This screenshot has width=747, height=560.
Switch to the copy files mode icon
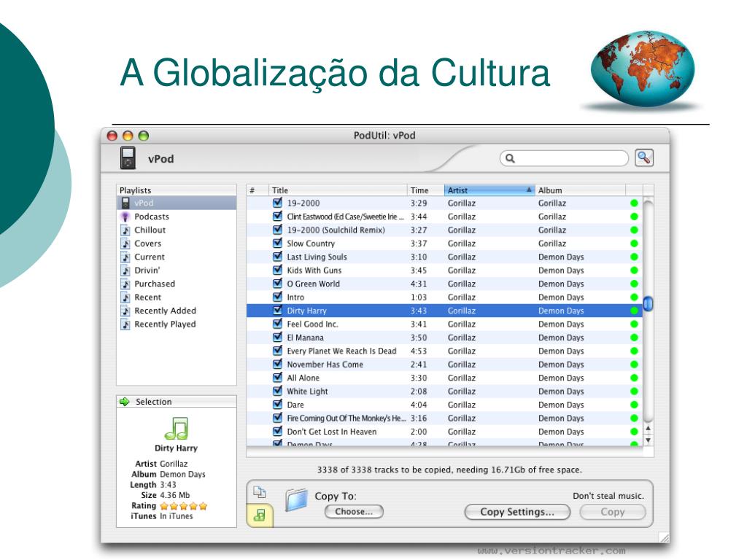click(259, 492)
